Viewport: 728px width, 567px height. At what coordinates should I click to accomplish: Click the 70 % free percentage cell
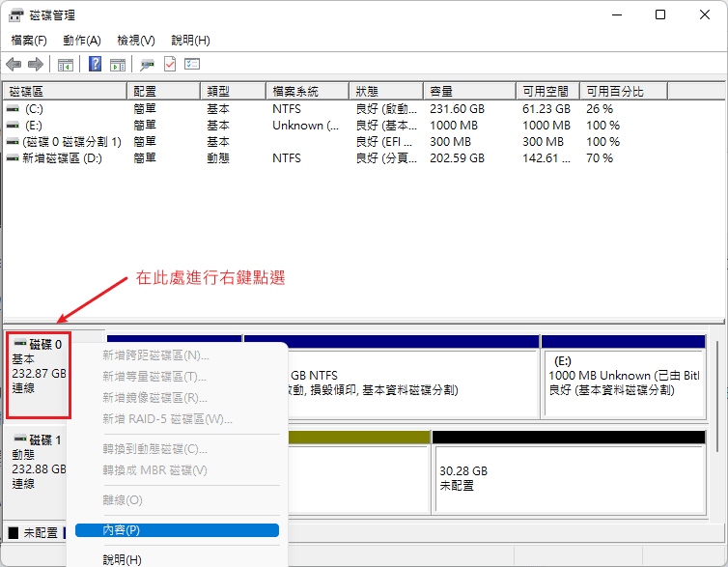point(600,158)
